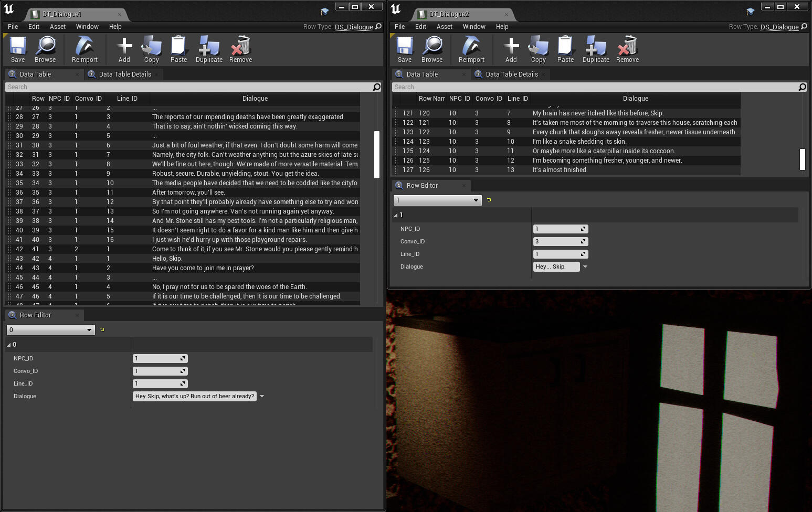Click Browse icon in DT_Dialogue1 toolbar
812x512 pixels.
[45, 49]
